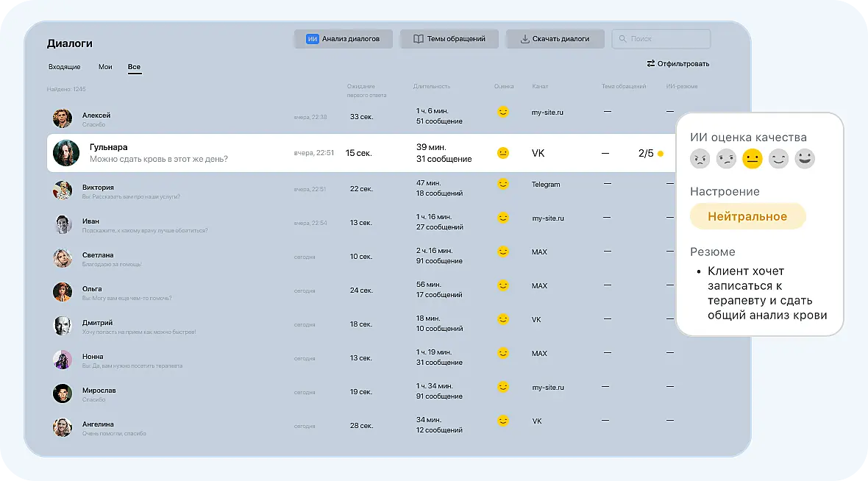Viewport: 868px width, 481px height.
Task: Open Мирослав's avatar
Action: tap(63, 393)
